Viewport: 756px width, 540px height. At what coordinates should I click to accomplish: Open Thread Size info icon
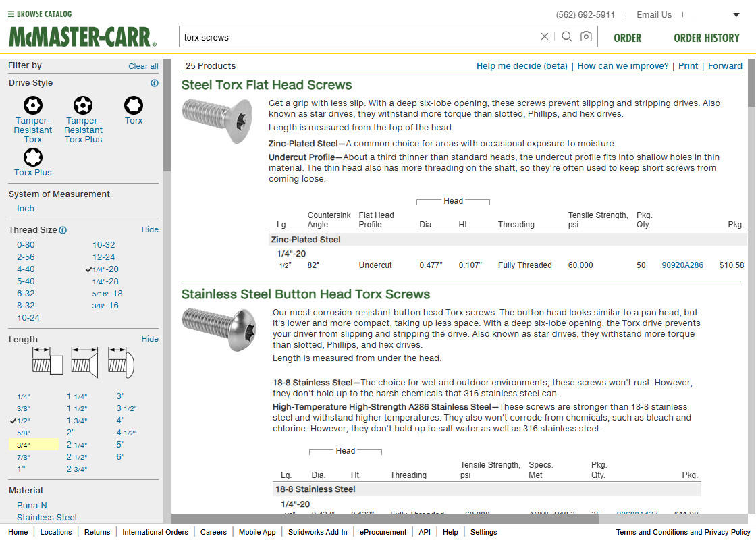click(x=63, y=230)
